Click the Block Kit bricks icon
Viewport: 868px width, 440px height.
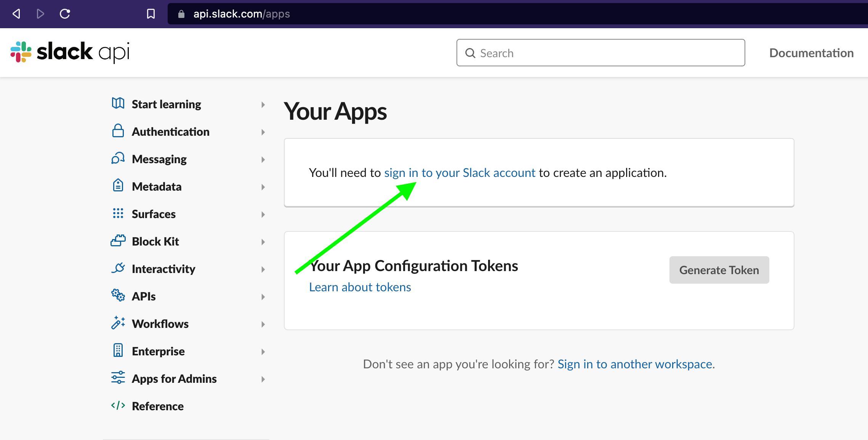click(x=118, y=241)
